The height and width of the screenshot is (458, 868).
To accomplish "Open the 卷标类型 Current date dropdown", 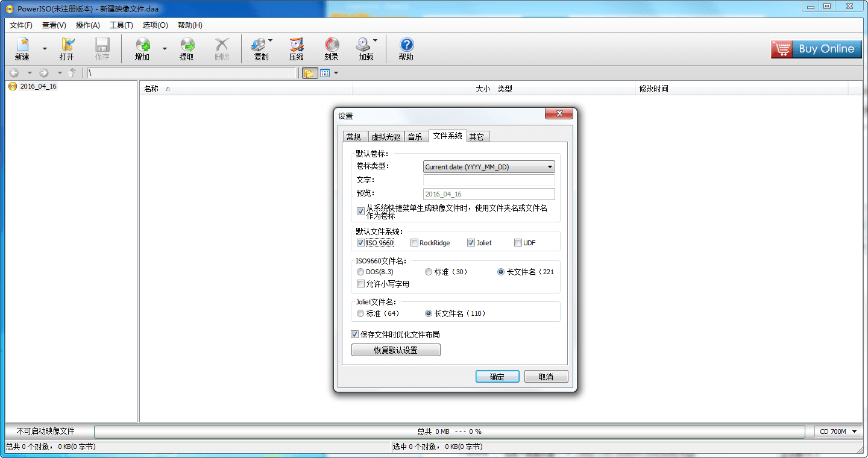I will (x=489, y=167).
